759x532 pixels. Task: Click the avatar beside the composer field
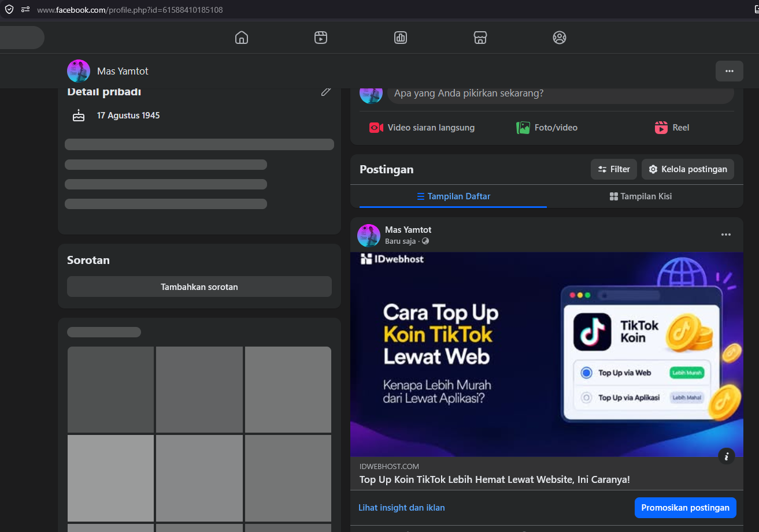[x=371, y=95]
